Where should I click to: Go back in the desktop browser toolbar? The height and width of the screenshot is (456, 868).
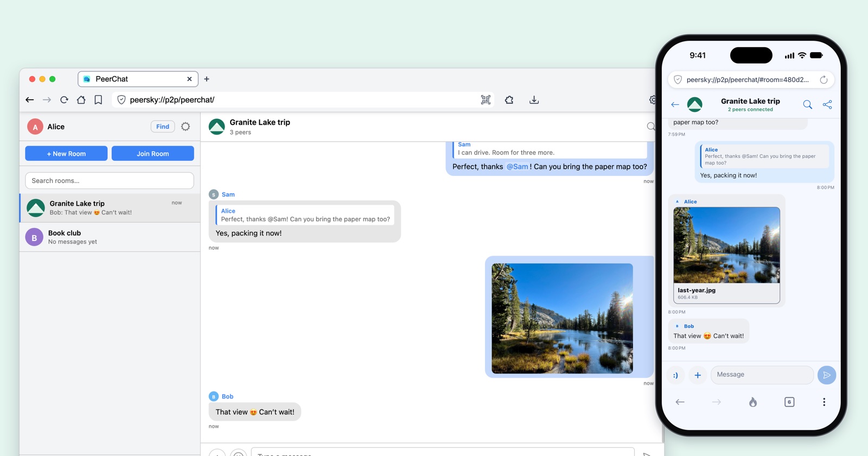coord(30,100)
